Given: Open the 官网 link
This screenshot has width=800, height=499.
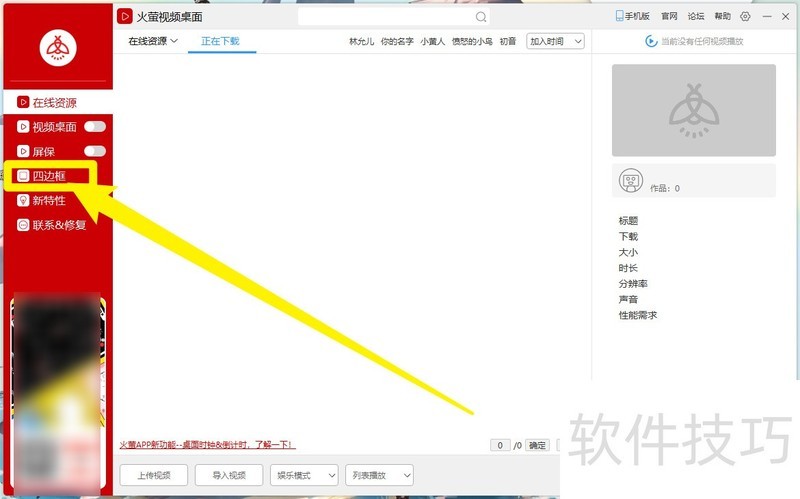Looking at the screenshot, I should 669,16.
